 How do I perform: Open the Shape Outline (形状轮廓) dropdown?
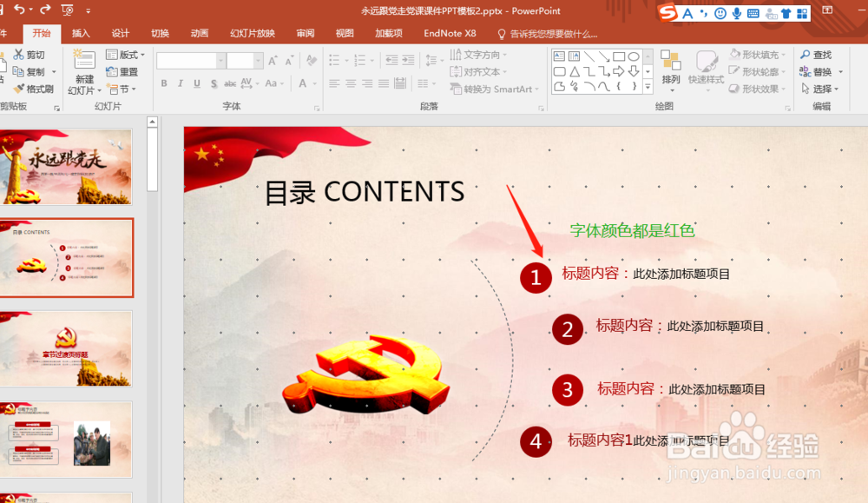(758, 71)
